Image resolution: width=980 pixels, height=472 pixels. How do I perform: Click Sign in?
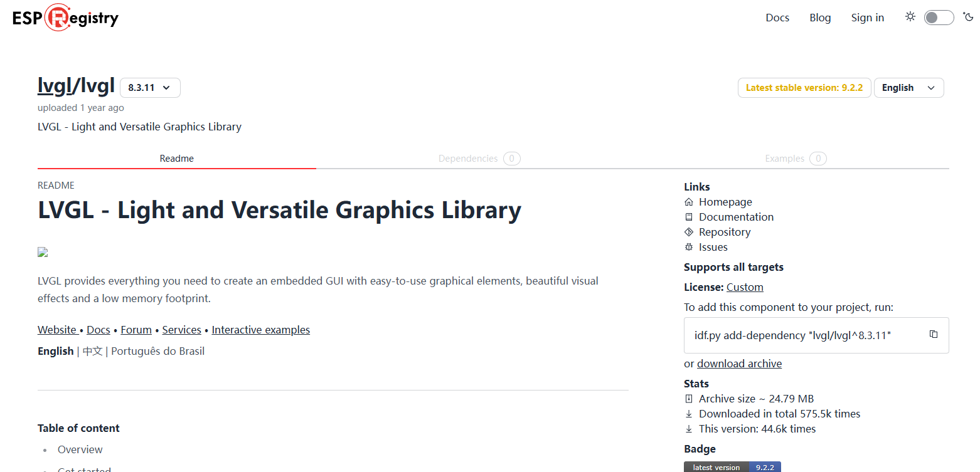[867, 18]
